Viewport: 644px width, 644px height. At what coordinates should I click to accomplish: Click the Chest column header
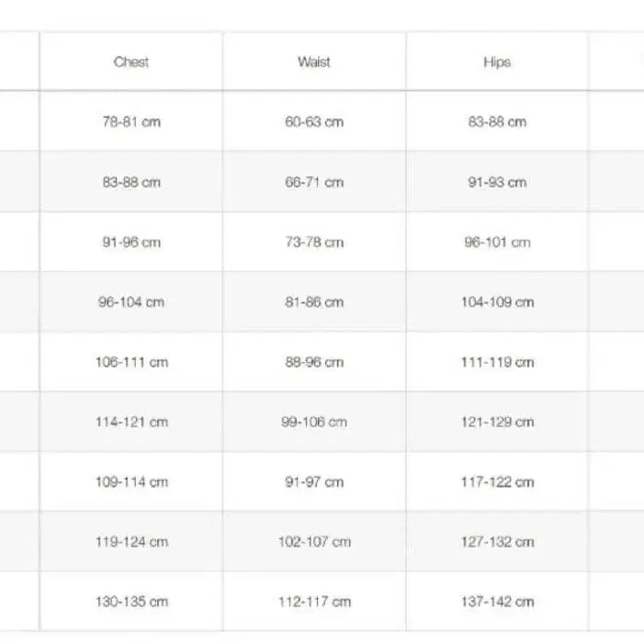(131, 62)
